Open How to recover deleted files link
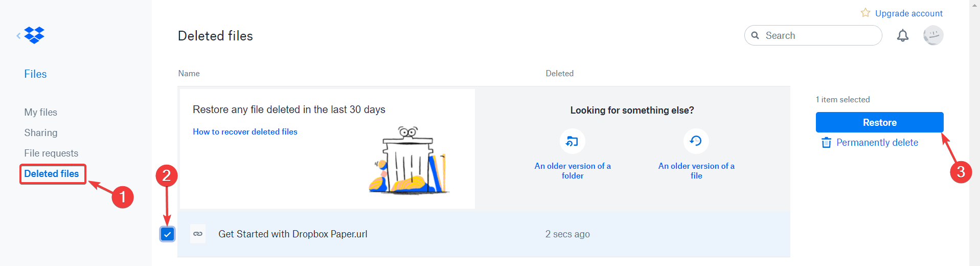 pyautogui.click(x=245, y=131)
